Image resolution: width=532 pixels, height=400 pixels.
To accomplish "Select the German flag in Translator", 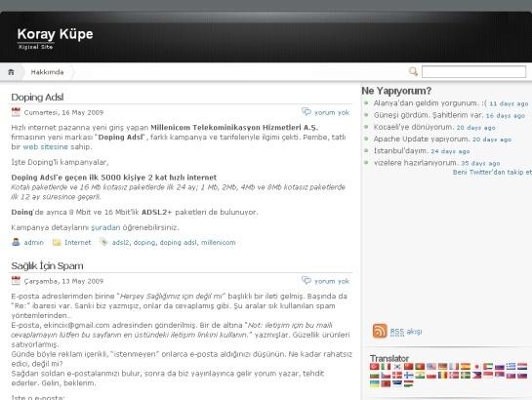I will (443, 367).
